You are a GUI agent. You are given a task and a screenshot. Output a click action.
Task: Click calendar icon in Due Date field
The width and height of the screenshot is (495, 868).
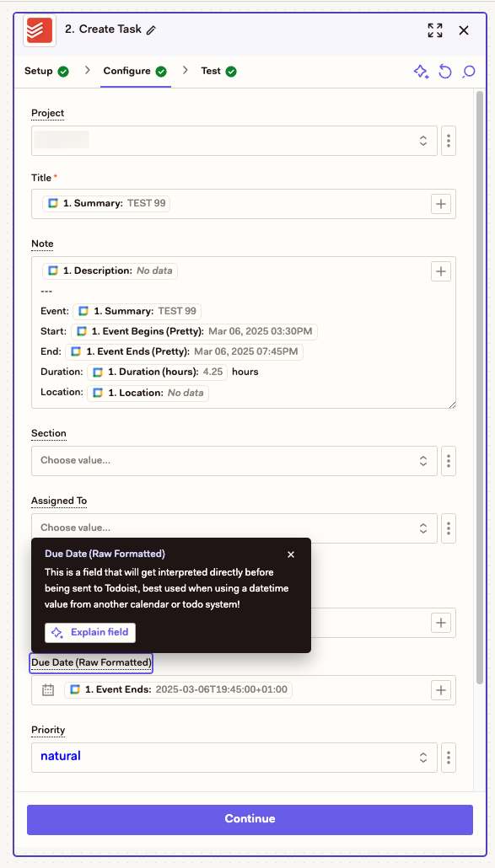point(48,689)
